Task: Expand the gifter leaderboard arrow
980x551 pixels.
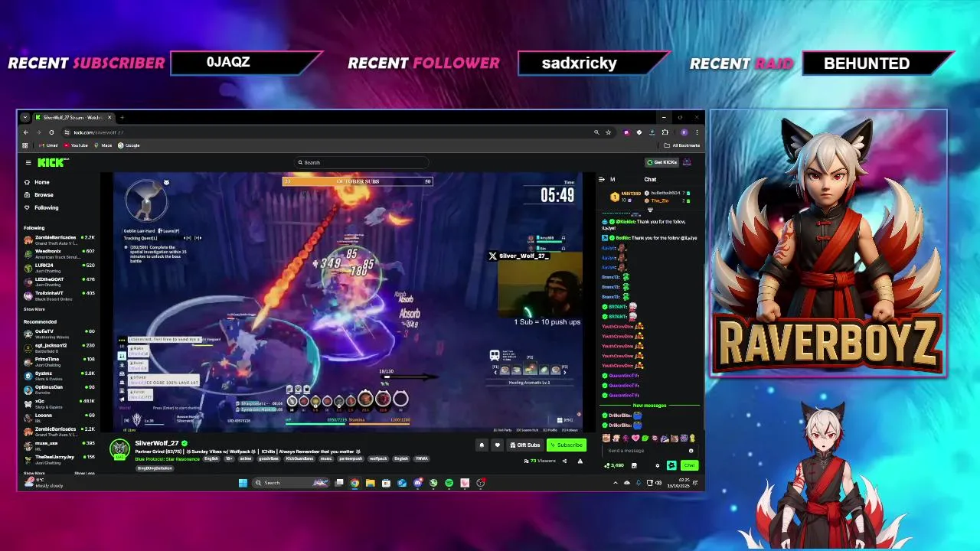Action: (x=650, y=208)
